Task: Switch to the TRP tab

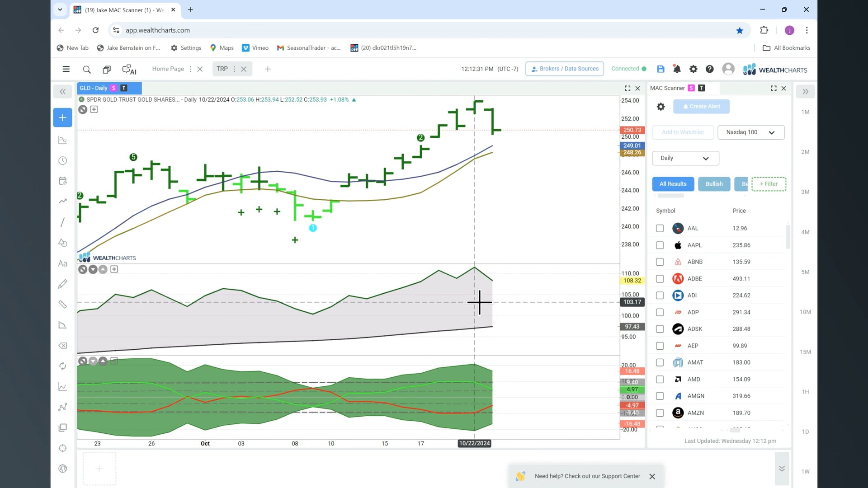Action: tap(222, 69)
